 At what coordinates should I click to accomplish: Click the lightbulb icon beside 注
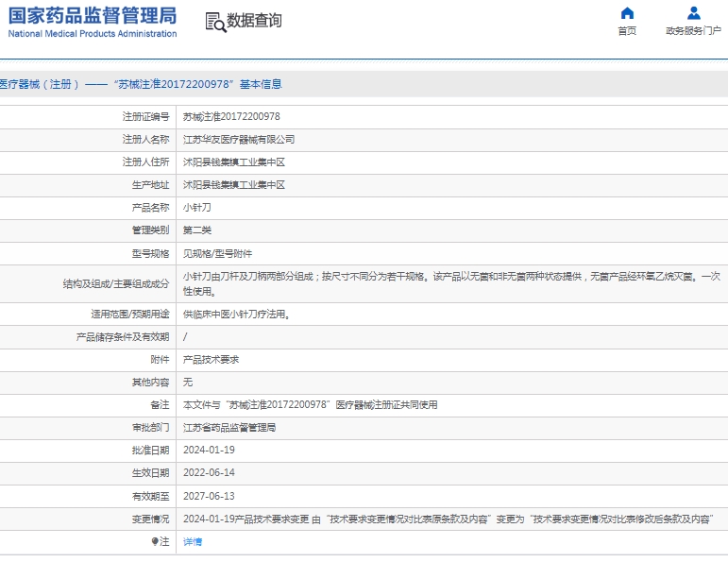tap(155, 541)
